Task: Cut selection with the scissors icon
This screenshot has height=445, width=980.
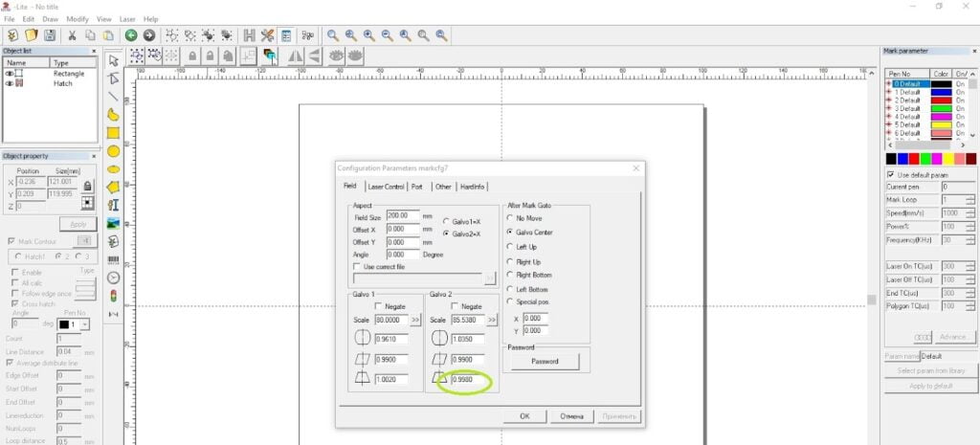Action: (x=73, y=35)
